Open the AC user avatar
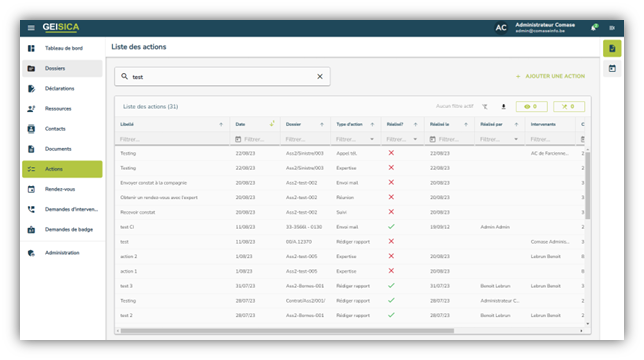Image resolution: width=644 pixels, height=360 pixels. pos(501,28)
